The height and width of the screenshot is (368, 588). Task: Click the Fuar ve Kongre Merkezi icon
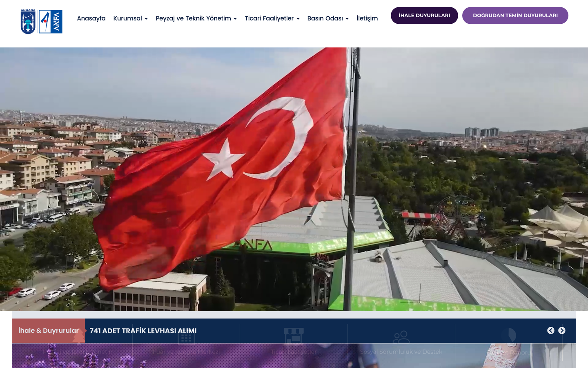coord(186,338)
